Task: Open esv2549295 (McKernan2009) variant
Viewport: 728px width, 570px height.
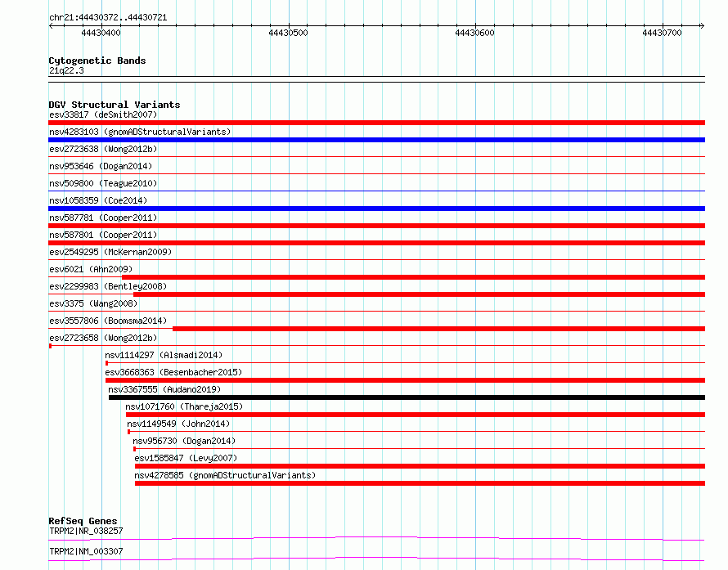Action: 110,252
